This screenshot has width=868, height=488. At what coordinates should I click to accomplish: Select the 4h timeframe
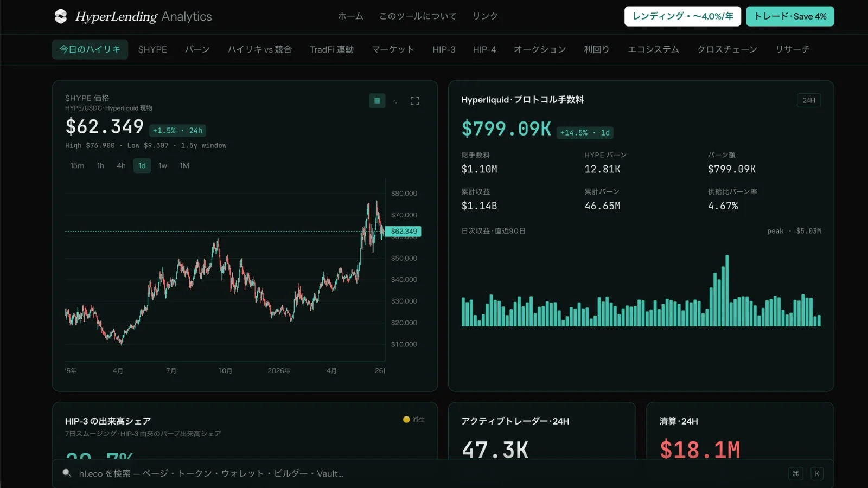tap(121, 165)
